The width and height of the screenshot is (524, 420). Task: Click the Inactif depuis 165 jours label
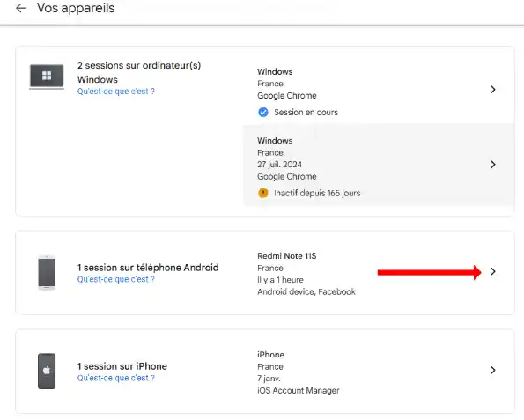pyautogui.click(x=317, y=193)
